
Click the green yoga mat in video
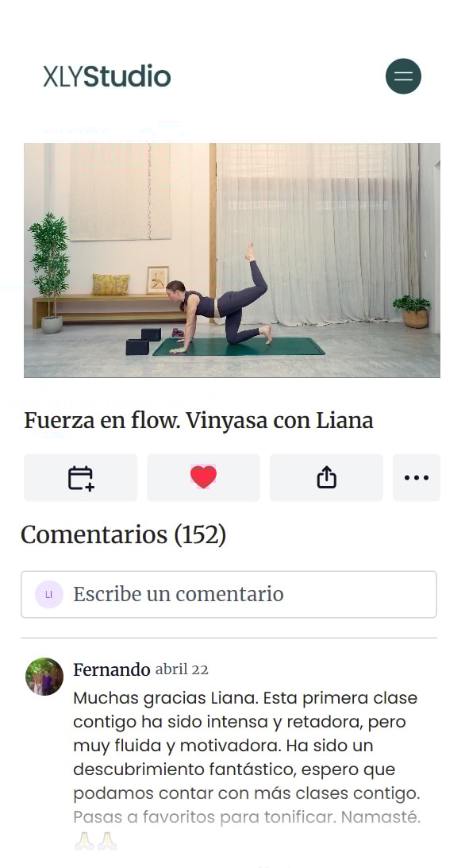(x=239, y=346)
